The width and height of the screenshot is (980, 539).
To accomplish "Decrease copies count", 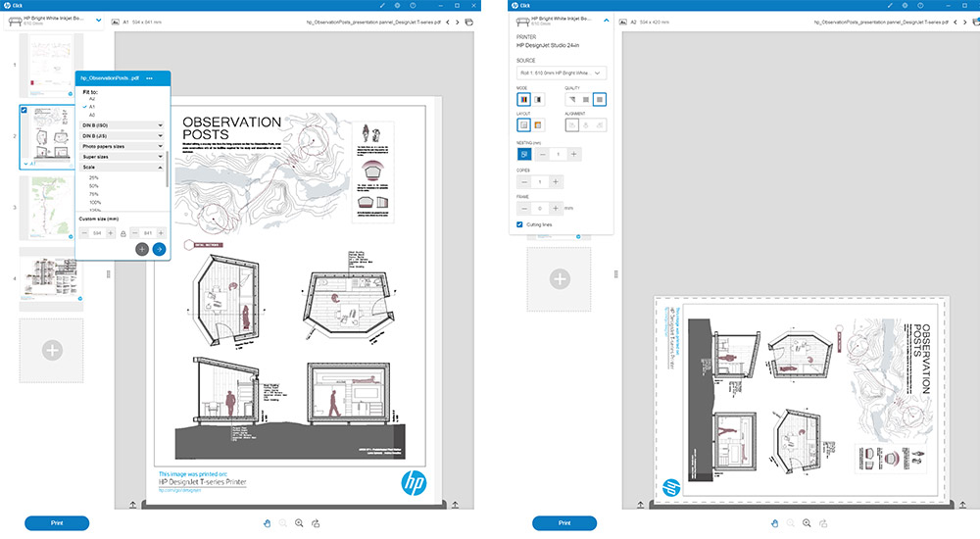I will (x=523, y=182).
